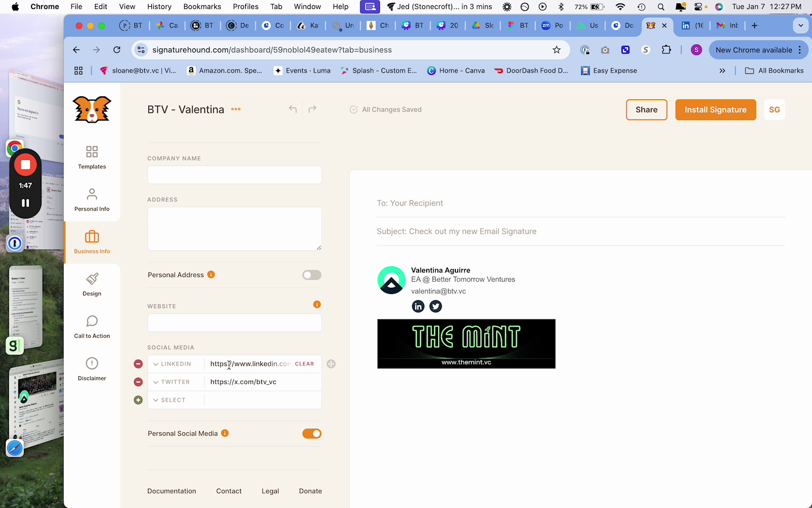Click the LinkedIn icon in signature preview
The image size is (812, 508).
(418, 307)
